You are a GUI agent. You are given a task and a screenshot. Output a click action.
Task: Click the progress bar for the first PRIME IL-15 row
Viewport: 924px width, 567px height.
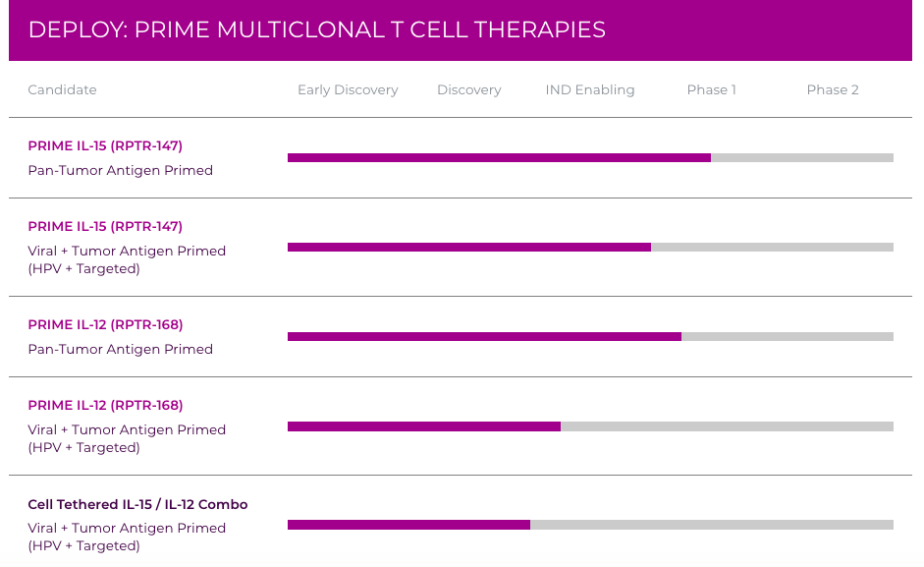tap(499, 157)
